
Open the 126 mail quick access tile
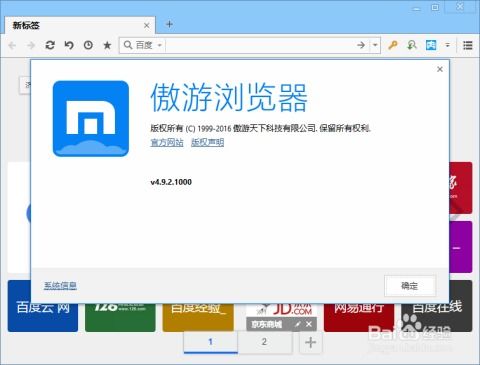point(120,317)
